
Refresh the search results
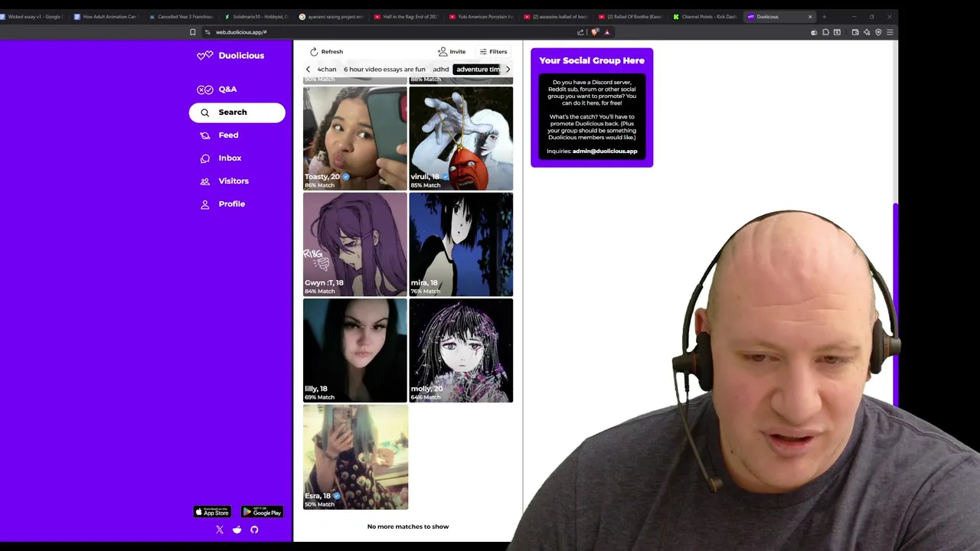(x=326, y=51)
